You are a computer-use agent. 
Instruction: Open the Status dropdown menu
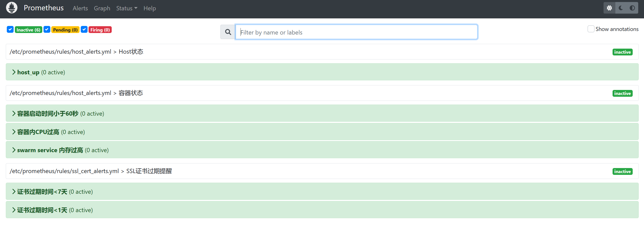point(127,8)
